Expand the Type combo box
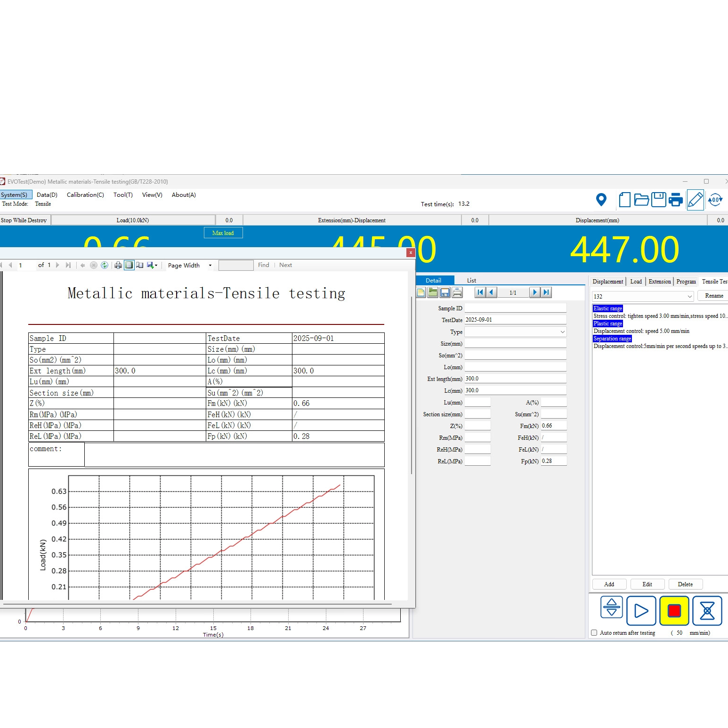The image size is (728, 728). pos(562,332)
